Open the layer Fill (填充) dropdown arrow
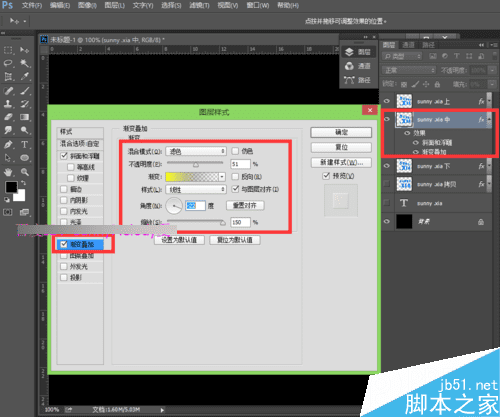 coord(492,85)
